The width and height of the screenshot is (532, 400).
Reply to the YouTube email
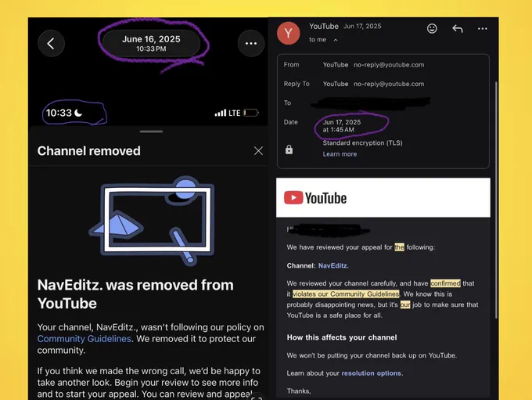(458, 28)
